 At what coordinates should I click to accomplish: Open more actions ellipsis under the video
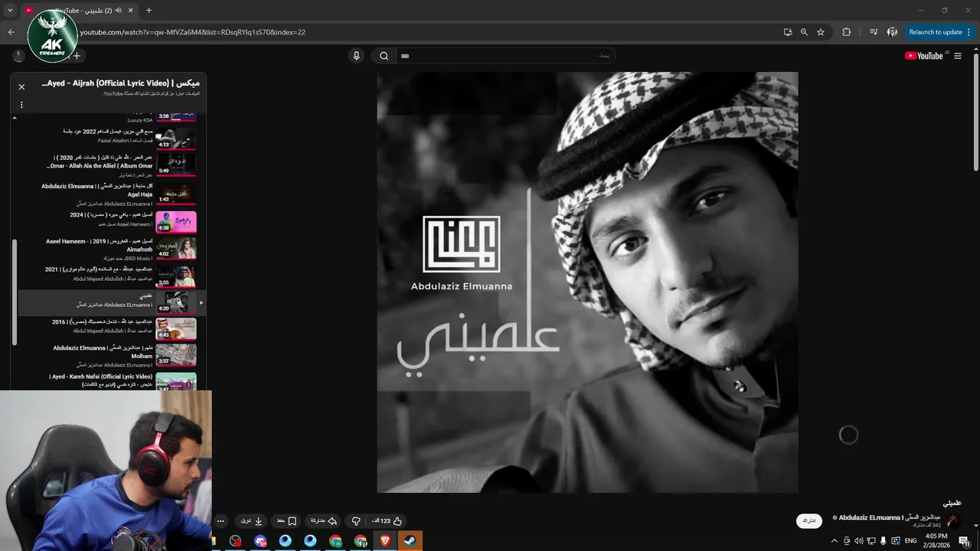pyautogui.click(x=220, y=521)
